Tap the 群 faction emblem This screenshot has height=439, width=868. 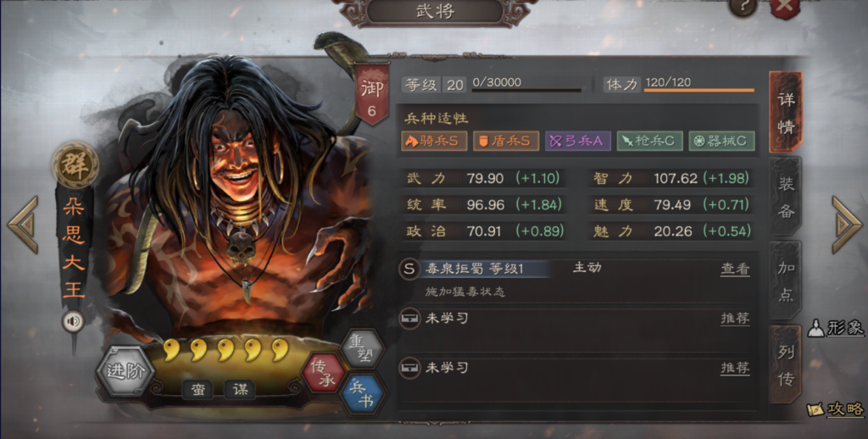(75, 165)
